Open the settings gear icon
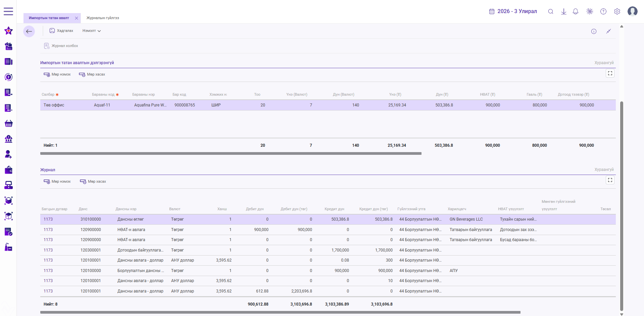 point(617,11)
